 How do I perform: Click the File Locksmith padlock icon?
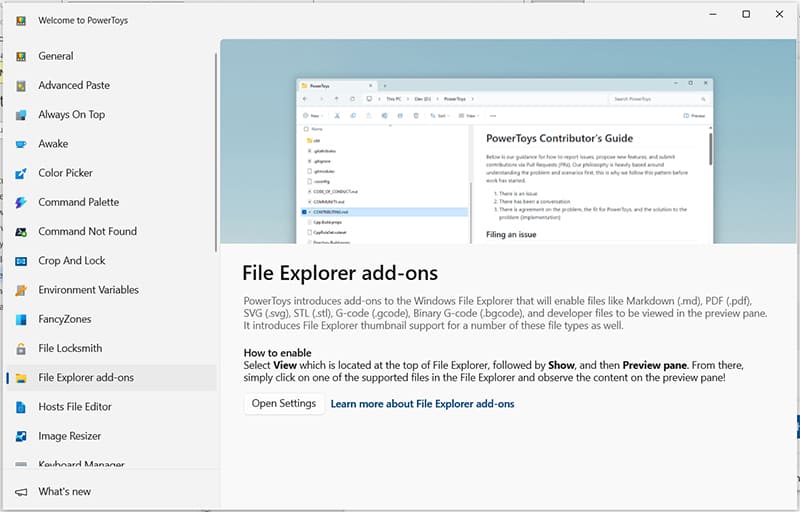tap(21, 349)
